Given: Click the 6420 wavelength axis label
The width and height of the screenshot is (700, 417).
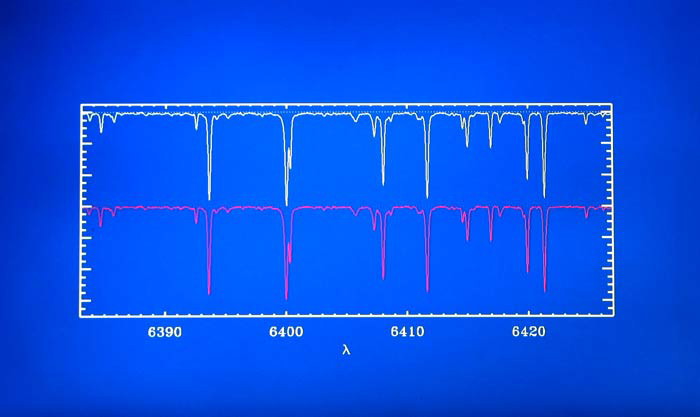Looking at the screenshot, I should pyautogui.click(x=529, y=332).
